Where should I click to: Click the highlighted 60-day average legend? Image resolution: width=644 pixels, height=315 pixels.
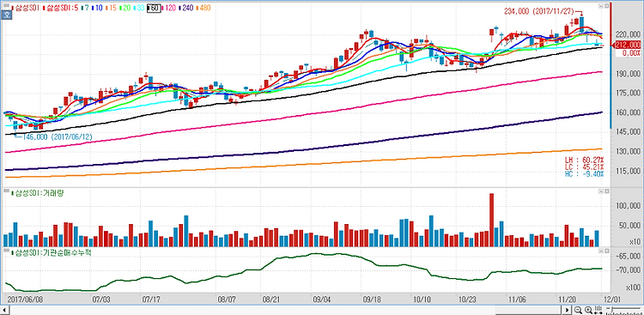click(154, 8)
